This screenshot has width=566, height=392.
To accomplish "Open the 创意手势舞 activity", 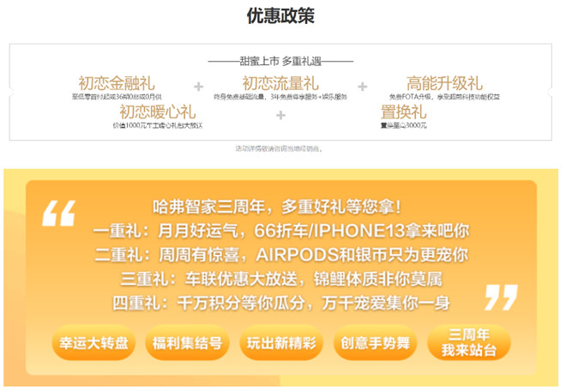I will click(375, 342).
